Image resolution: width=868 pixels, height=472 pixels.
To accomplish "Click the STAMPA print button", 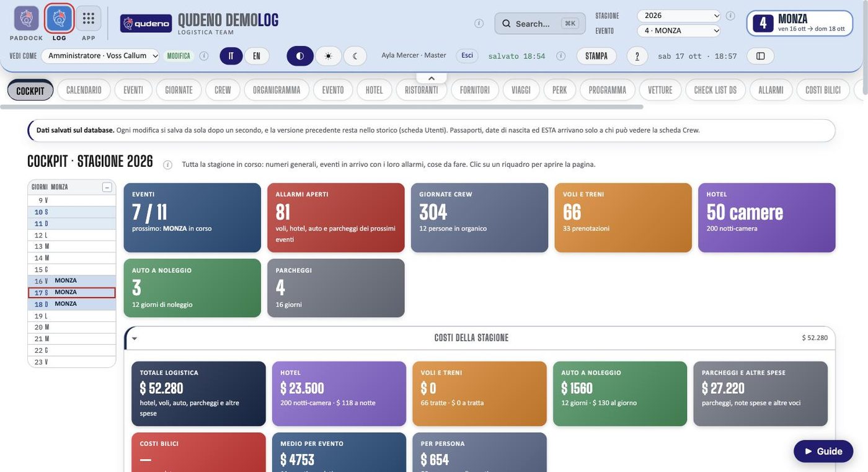I will coord(596,56).
